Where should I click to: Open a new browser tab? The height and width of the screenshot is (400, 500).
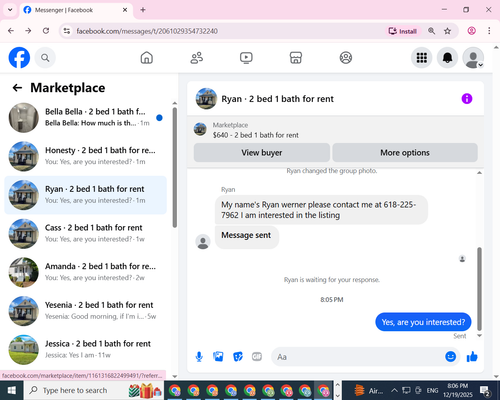pos(143,10)
